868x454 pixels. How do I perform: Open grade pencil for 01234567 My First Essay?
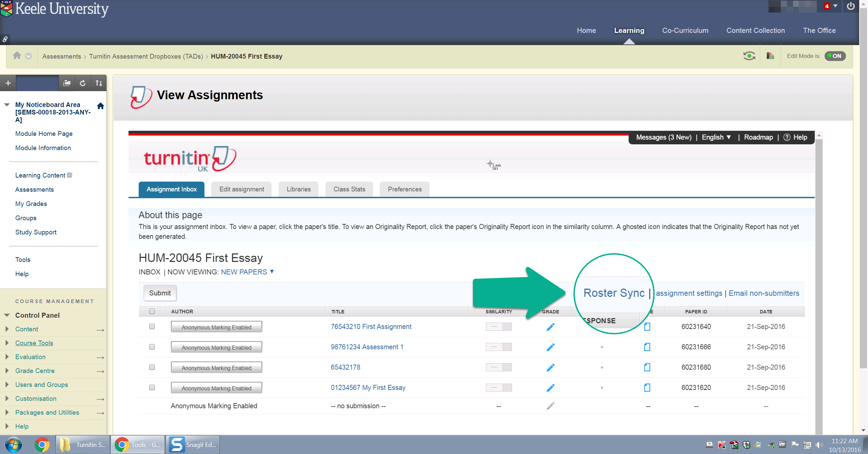click(x=550, y=388)
